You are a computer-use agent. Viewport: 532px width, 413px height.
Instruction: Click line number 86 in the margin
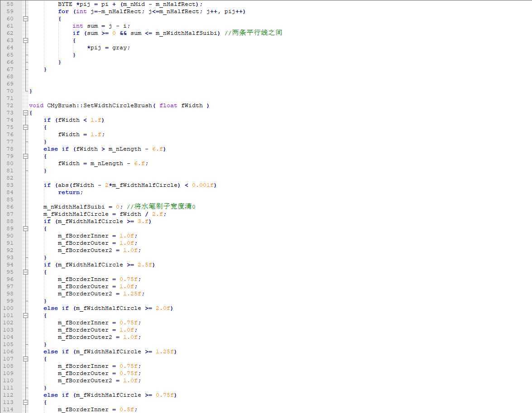(x=10, y=207)
